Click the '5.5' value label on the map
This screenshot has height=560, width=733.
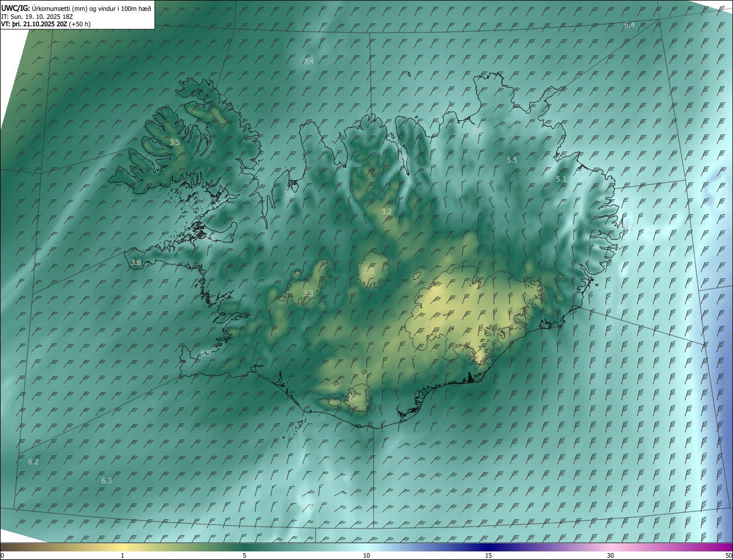click(x=512, y=160)
